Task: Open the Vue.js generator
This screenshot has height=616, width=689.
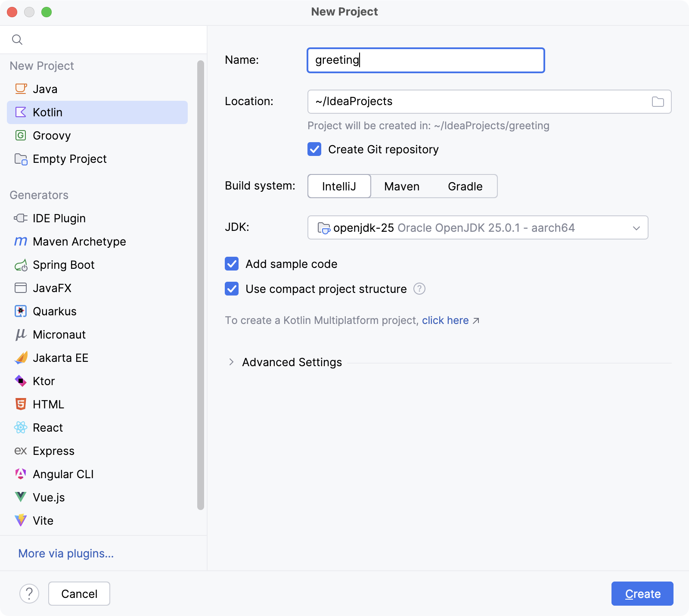Action: [49, 497]
